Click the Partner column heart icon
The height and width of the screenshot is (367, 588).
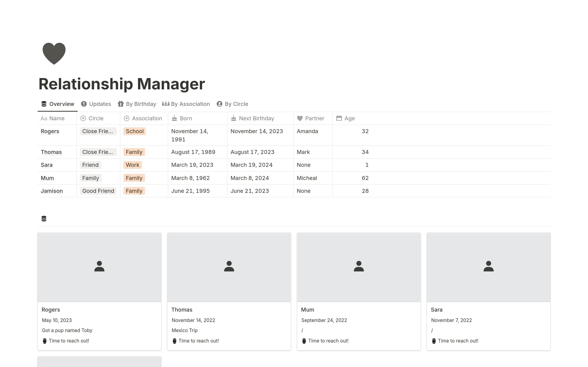tap(300, 118)
